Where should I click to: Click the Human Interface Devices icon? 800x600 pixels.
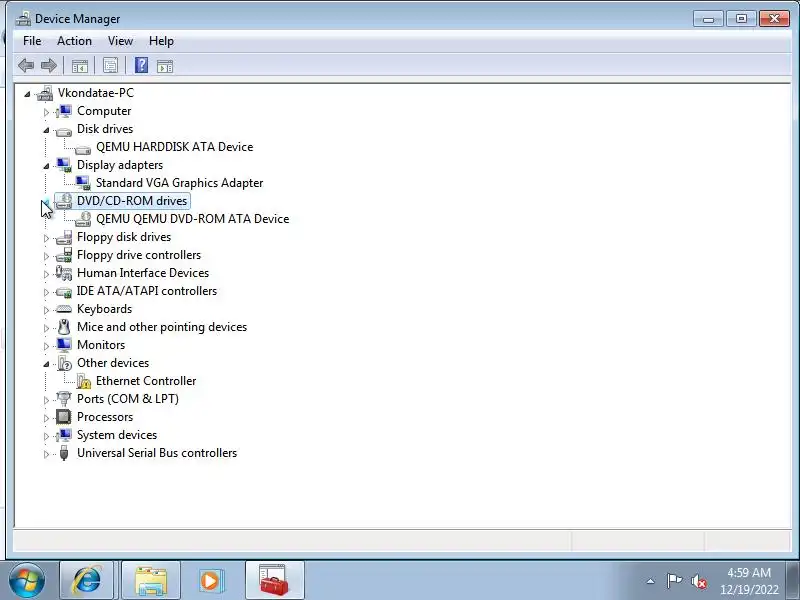coord(64,273)
